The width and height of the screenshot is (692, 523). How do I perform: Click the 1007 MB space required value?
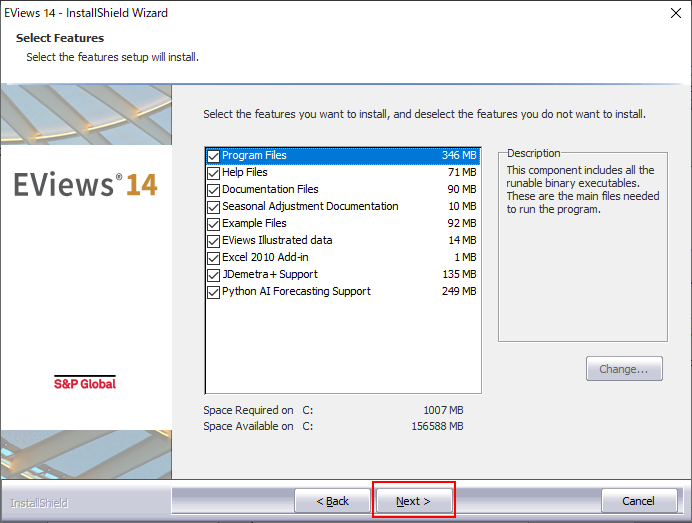coord(444,410)
